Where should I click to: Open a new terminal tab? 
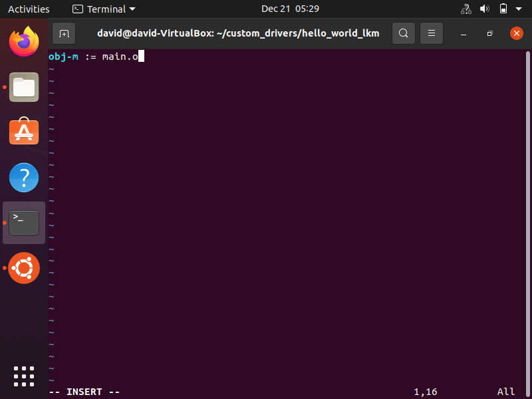[63, 33]
